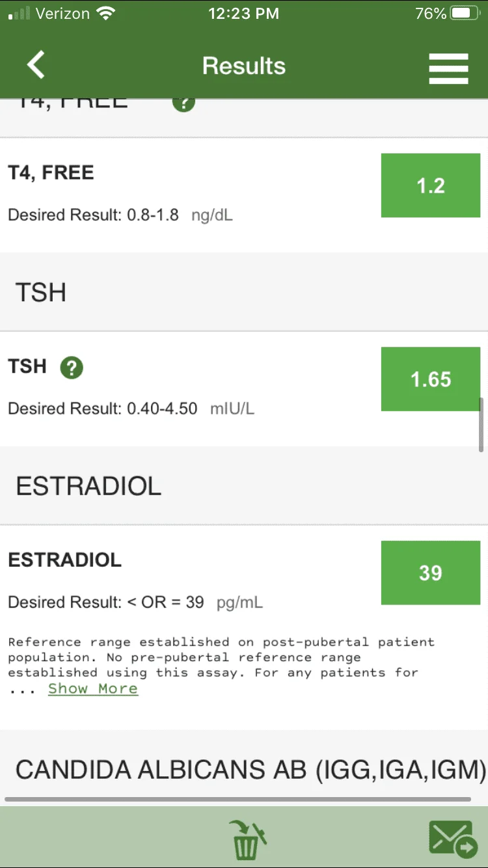Viewport: 488px width, 868px height.
Task: Open the hamburger menu
Action: pyautogui.click(x=448, y=68)
